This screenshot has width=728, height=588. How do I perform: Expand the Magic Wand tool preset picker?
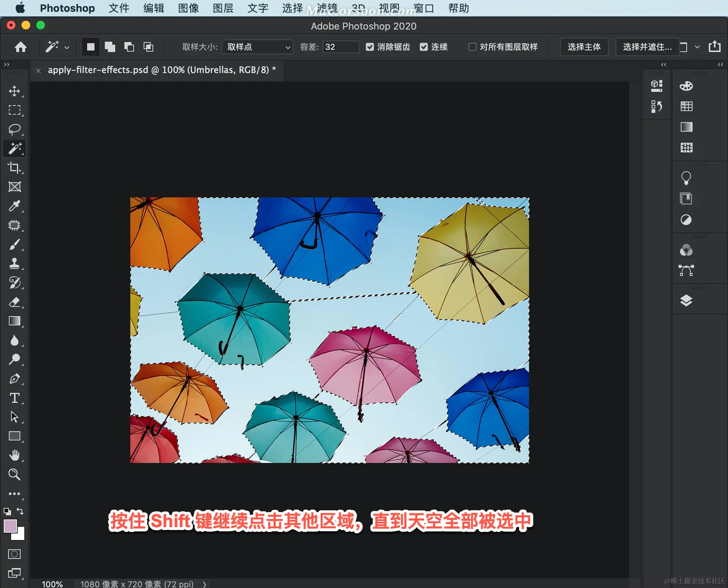point(67,47)
